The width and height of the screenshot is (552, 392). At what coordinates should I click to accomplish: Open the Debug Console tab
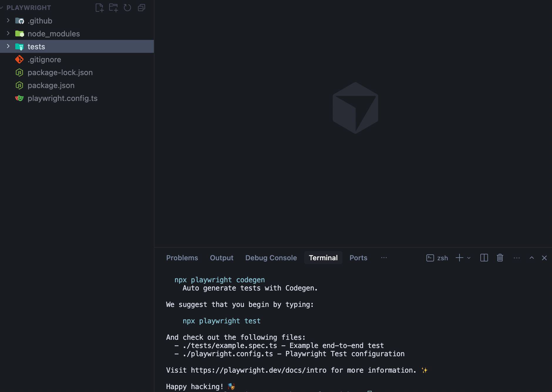(271, 258)
